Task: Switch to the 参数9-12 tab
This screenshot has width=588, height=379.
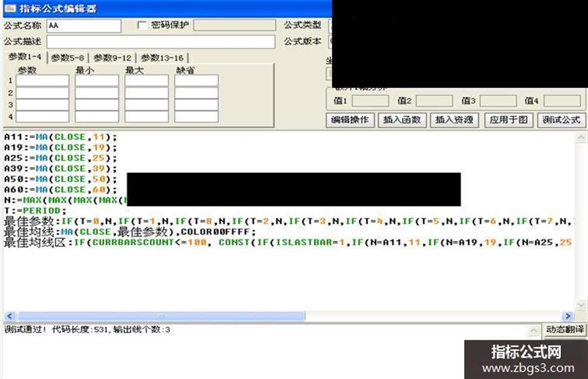Action: point(112,58)
